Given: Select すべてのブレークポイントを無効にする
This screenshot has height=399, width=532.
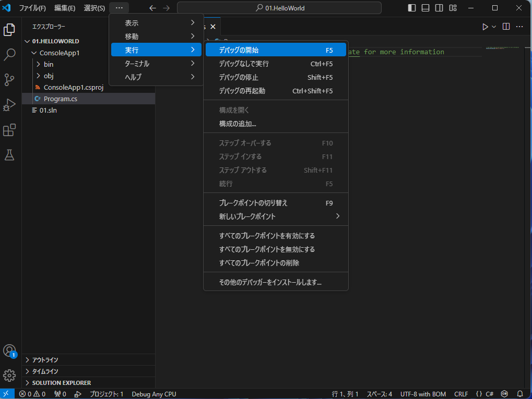Looking at the screenshot, I should point(276,249).
